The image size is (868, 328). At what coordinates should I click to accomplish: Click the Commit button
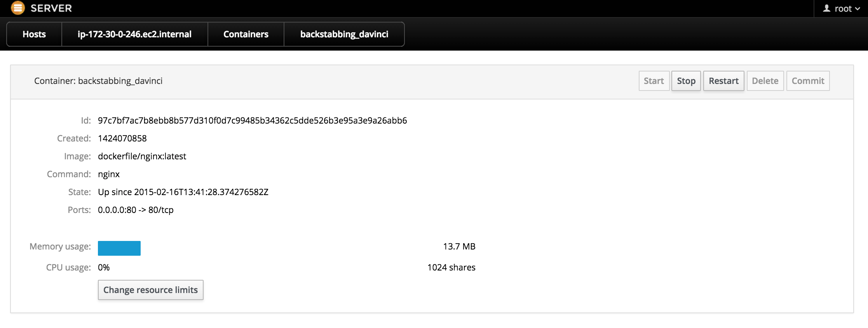pyautogui.click(x=808, y=81)
